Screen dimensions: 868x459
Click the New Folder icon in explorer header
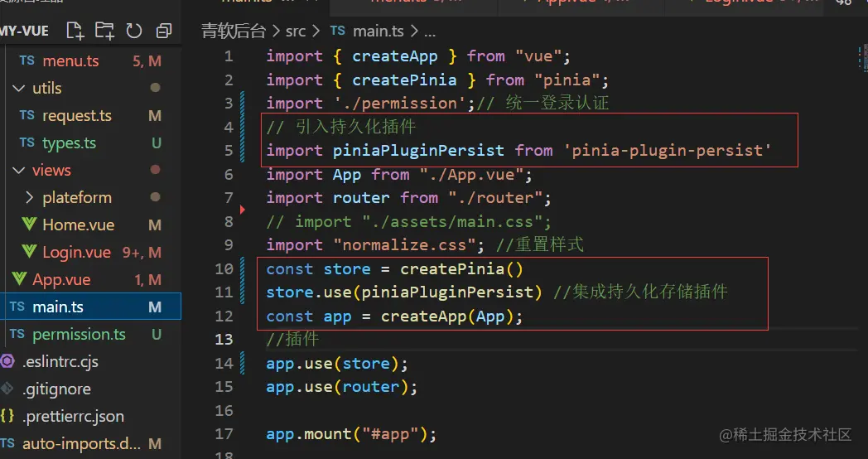coord(104,31)
